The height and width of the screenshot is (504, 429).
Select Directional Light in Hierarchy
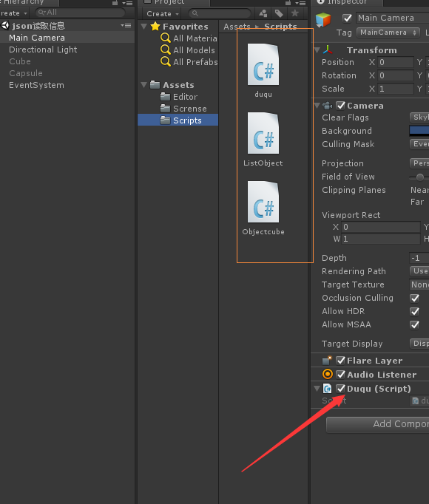coord(67,50)
